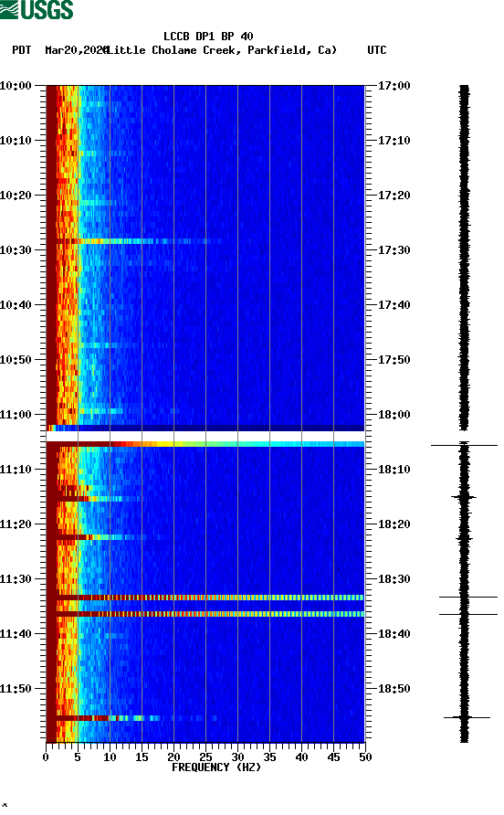Image resolution: width=504 pixels, height=815 pixels.
Task: Click the '35' frequency axis tick label
Action: click(269, 757)
